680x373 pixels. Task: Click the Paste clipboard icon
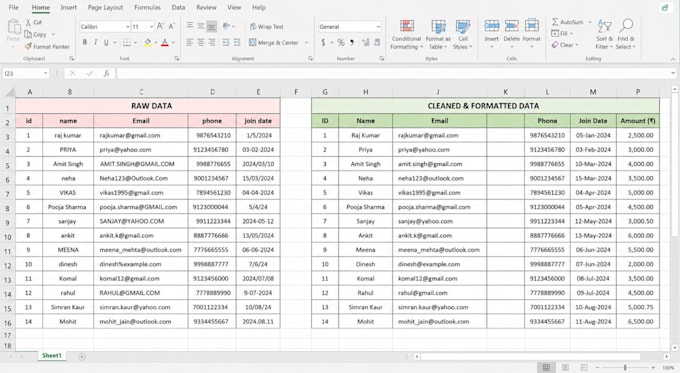13,26
